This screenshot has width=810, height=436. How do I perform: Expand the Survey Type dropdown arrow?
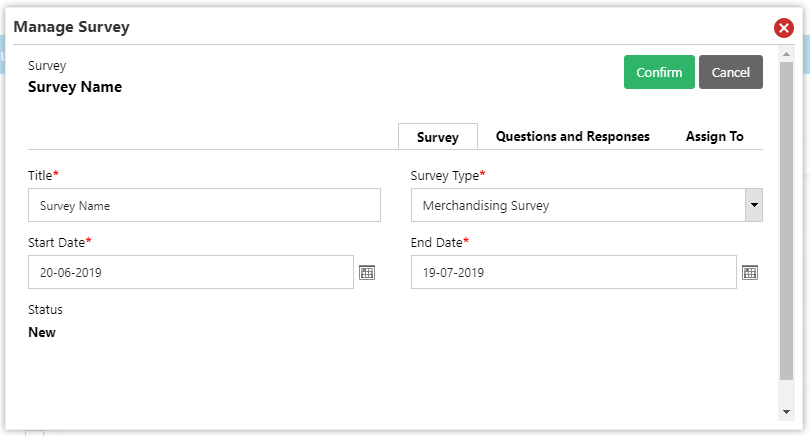click(x=754, y=205)
